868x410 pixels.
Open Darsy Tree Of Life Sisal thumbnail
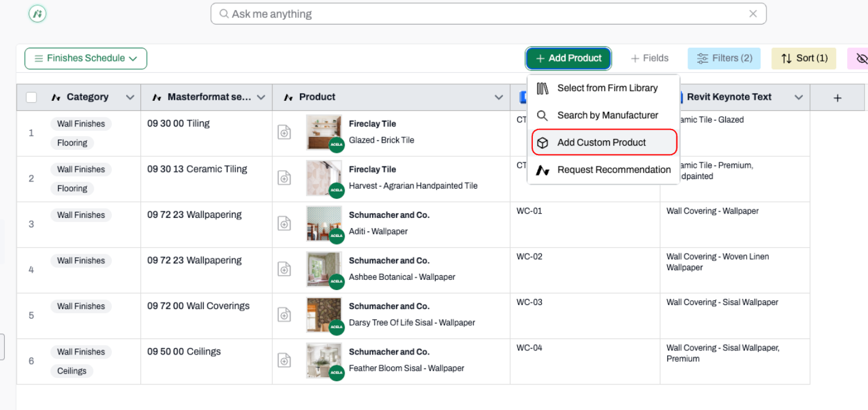click(324, 314)
